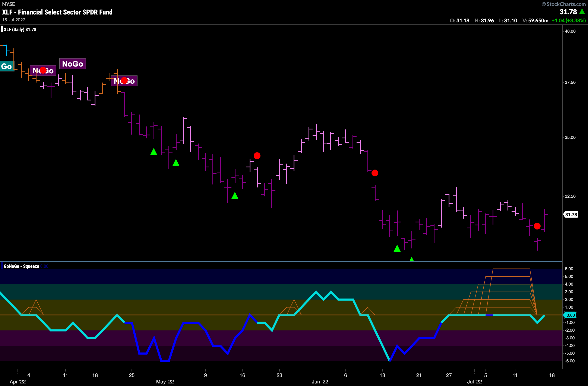Viewport: 588px width, 386px height.
Task: Click the 0.00 oscillator value tag
Action: 570,315
